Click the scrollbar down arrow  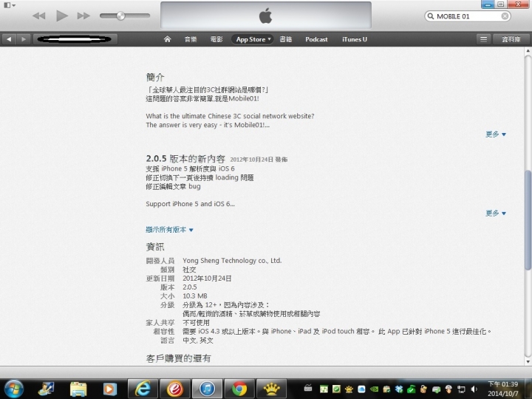tap(528, 361)
